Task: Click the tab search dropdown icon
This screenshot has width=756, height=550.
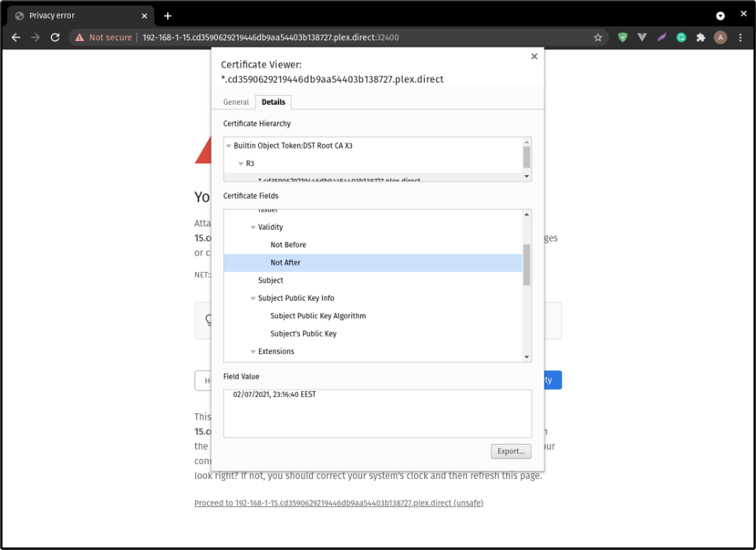Action: (720, 16)
